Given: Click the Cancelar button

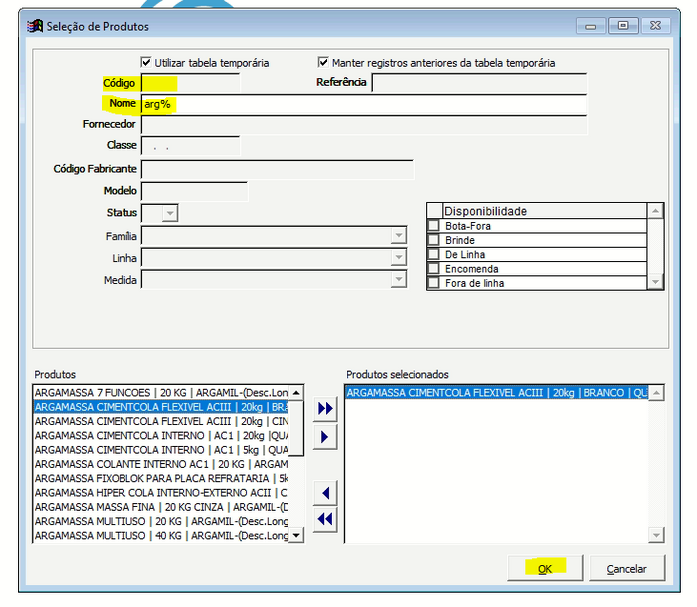Looking at the screenshot, I should [627, 568].
